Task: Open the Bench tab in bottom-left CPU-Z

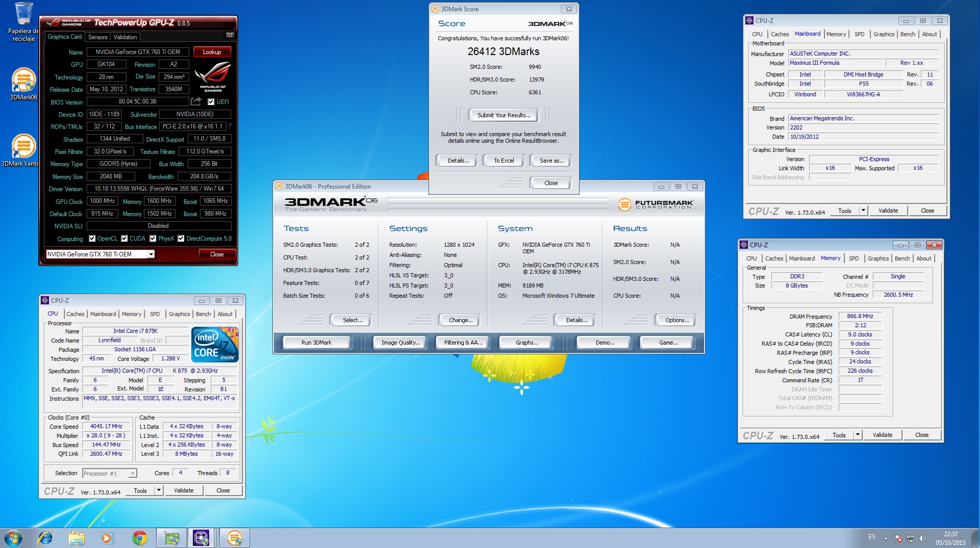Action: 203,314
